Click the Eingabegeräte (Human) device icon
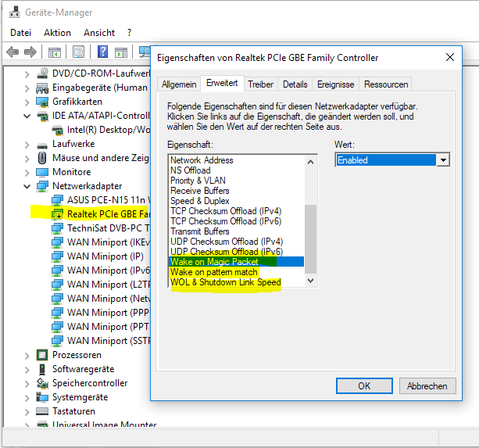Screen dimensions: 479x448 click(x=42, y=88)
